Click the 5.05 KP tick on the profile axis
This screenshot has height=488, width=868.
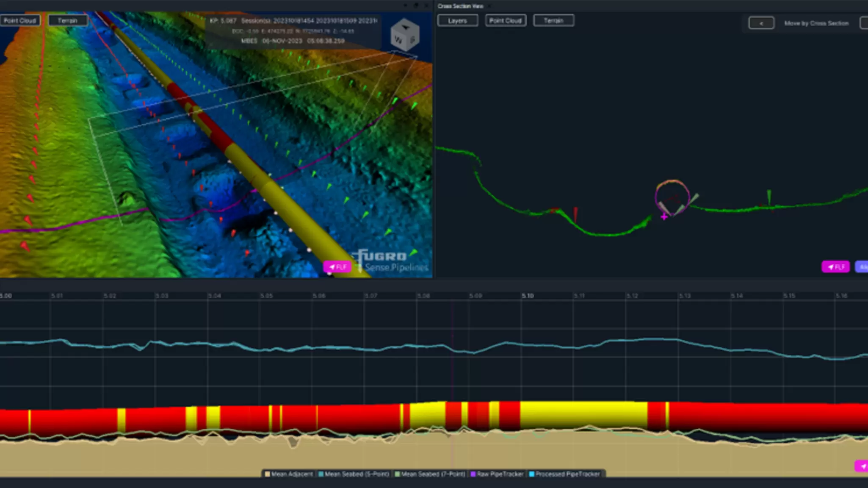[x=266, y=296]
